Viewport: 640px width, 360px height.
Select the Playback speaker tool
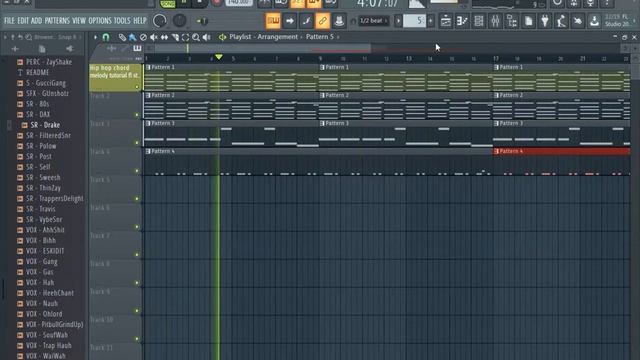(x=207, y=38)
